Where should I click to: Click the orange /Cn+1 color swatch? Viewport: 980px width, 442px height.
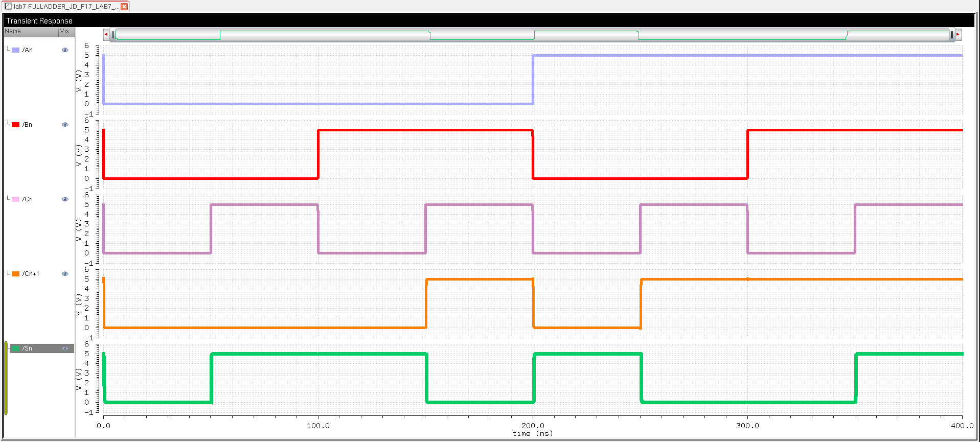coord(16,274)
